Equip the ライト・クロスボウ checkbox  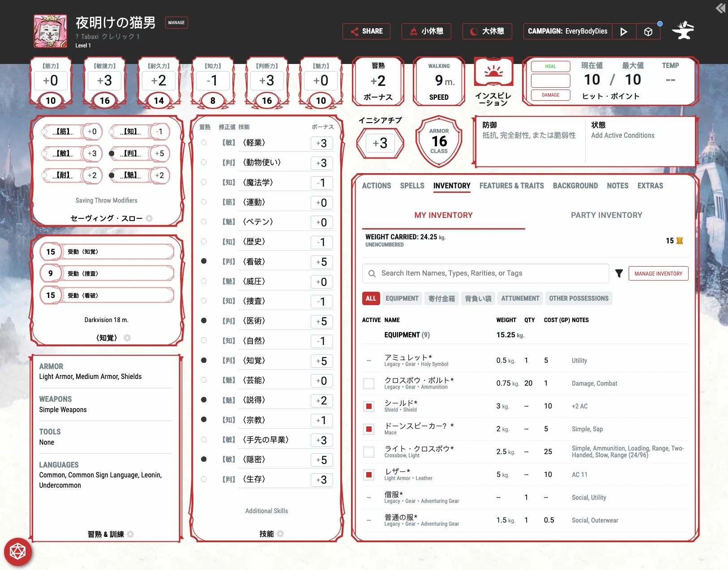pyautogui.click(x=369, y=452)
